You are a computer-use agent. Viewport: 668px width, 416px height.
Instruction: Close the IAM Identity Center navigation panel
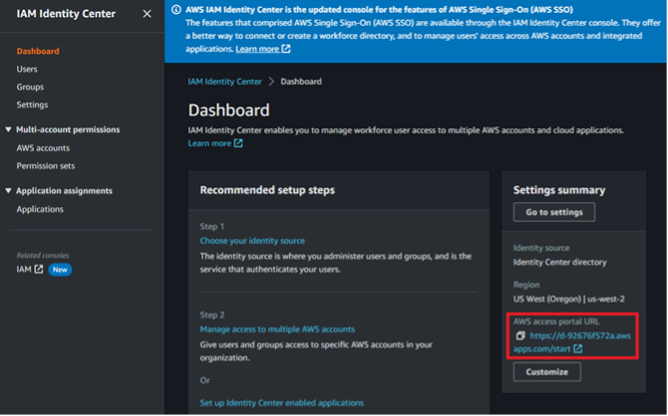[x=147, y=14]
